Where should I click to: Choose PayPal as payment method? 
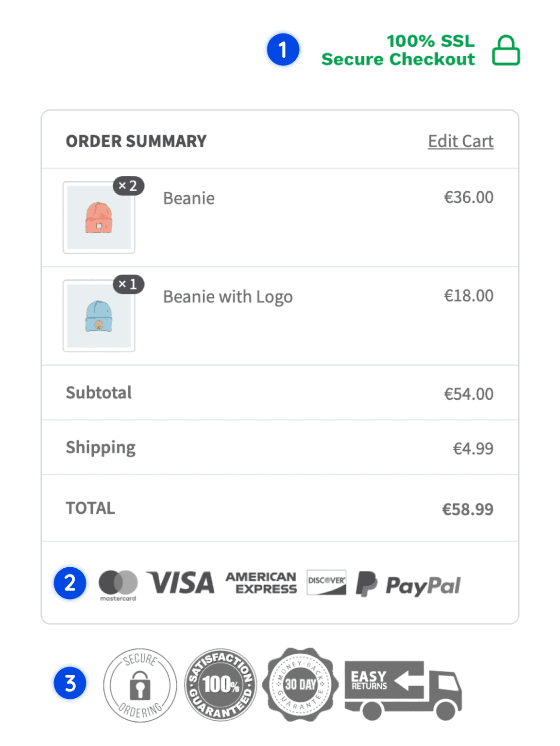(x=408, y=585)
